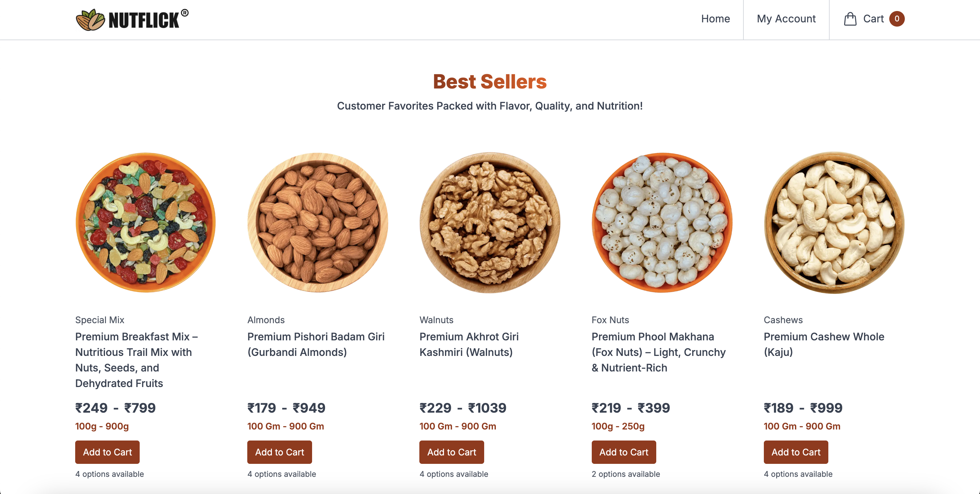Go to the Home menu item
Image resolution: width=980 pixels, height=494 pixels.
[x=715, y=19]
